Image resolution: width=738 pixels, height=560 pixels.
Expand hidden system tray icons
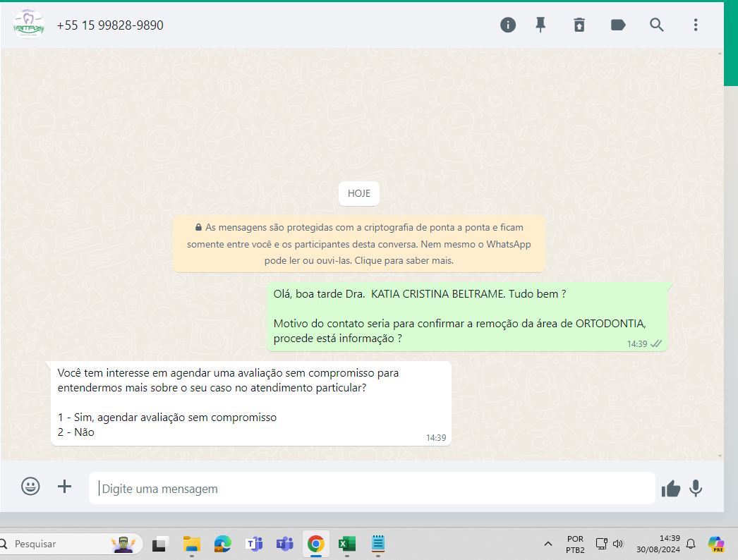[x=548, y=544]
